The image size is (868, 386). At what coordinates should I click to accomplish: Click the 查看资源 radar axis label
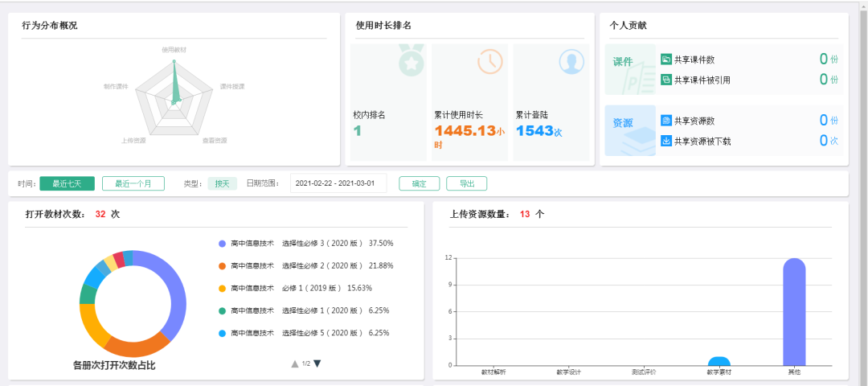215,141
